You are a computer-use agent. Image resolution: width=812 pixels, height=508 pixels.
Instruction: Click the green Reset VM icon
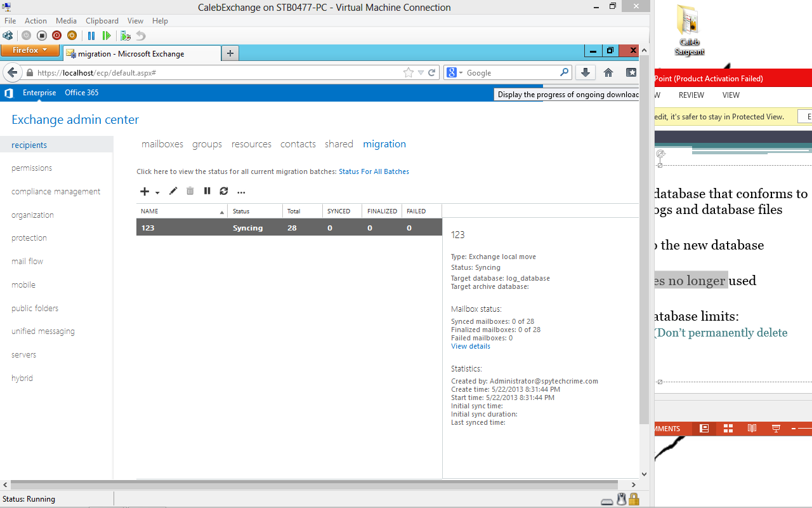point(107,36)
